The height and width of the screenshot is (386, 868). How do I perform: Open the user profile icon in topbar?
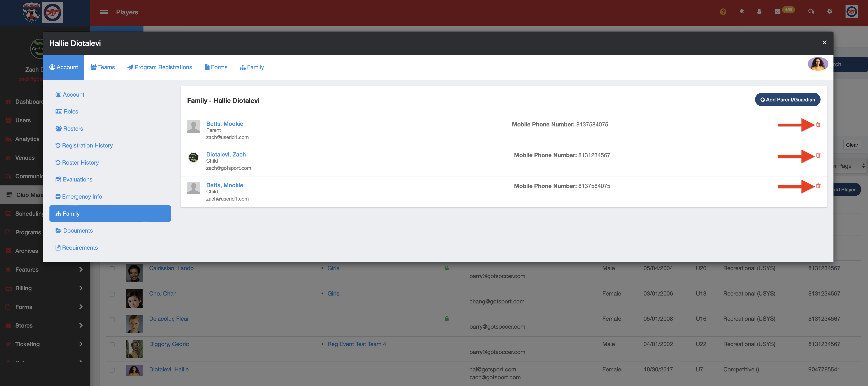(x=759, y=11)
